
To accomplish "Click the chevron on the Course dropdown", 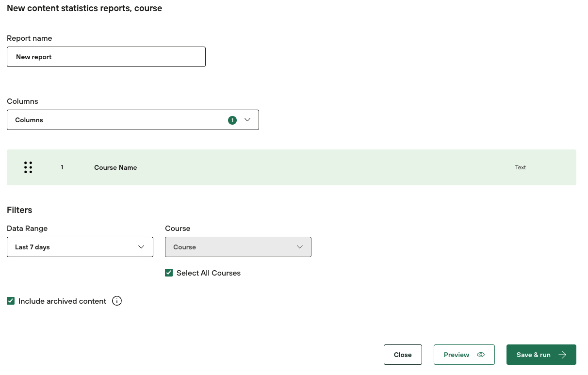I will pos(300,247).
